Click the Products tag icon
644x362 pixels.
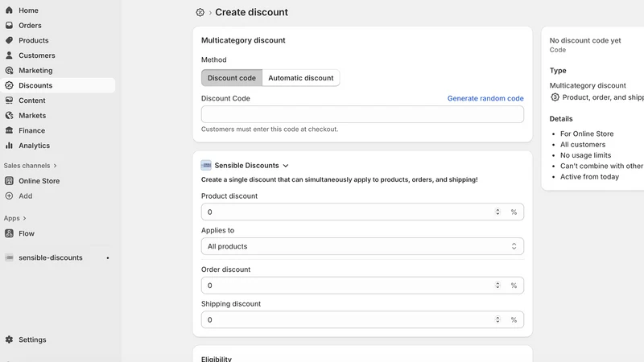(x=9, y=40)
